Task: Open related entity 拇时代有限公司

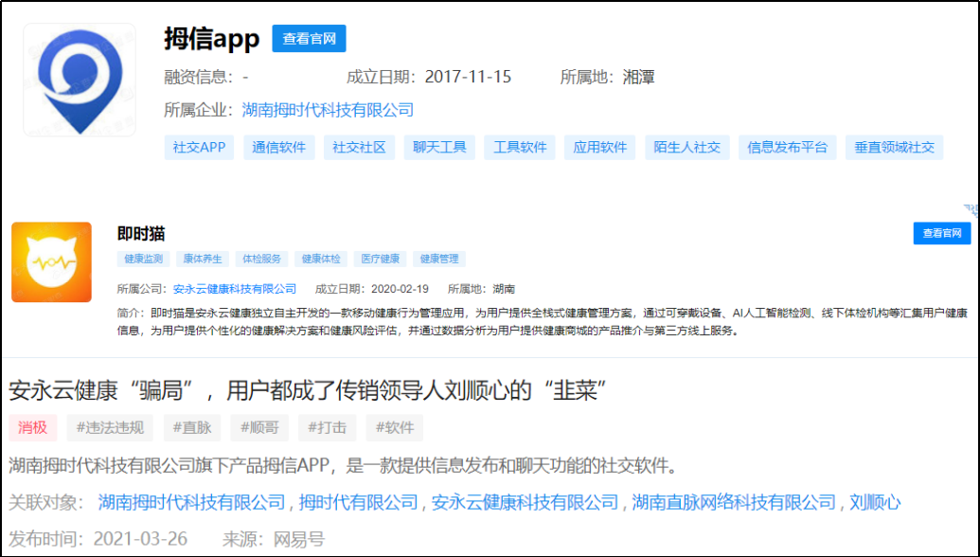Action: tap(358, 502)
